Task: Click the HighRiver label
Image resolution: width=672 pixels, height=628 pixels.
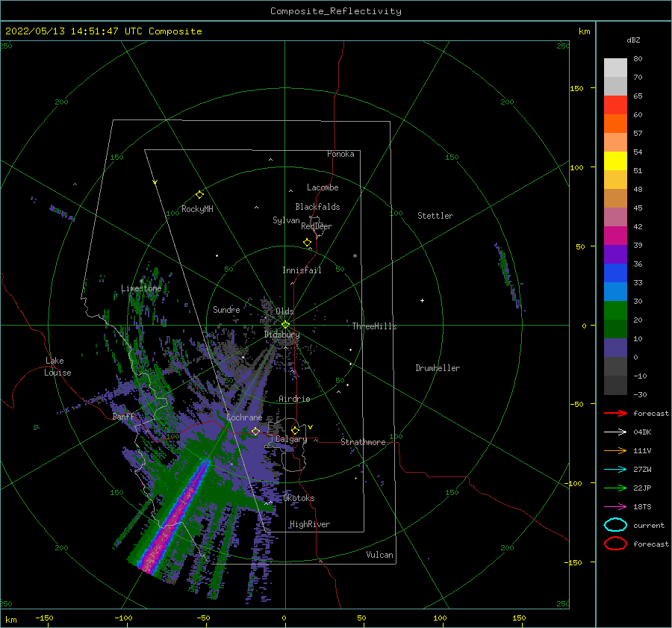Action: 310,524
